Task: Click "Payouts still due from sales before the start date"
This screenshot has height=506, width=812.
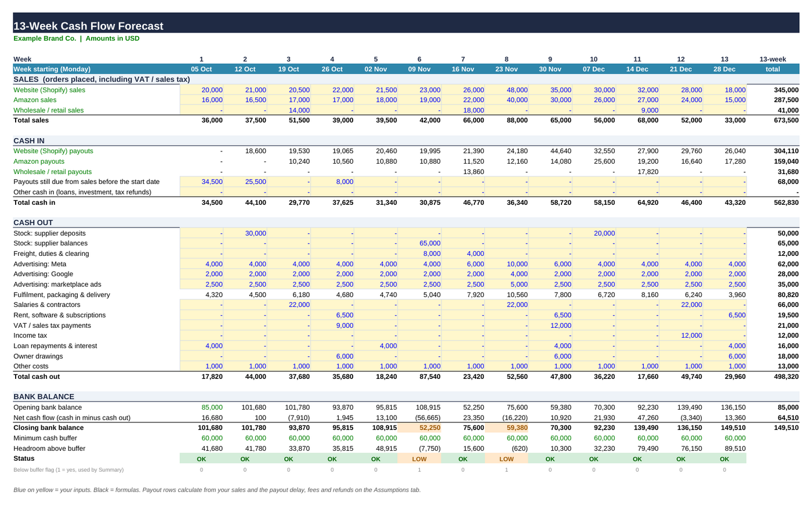Action: (86, 182)
